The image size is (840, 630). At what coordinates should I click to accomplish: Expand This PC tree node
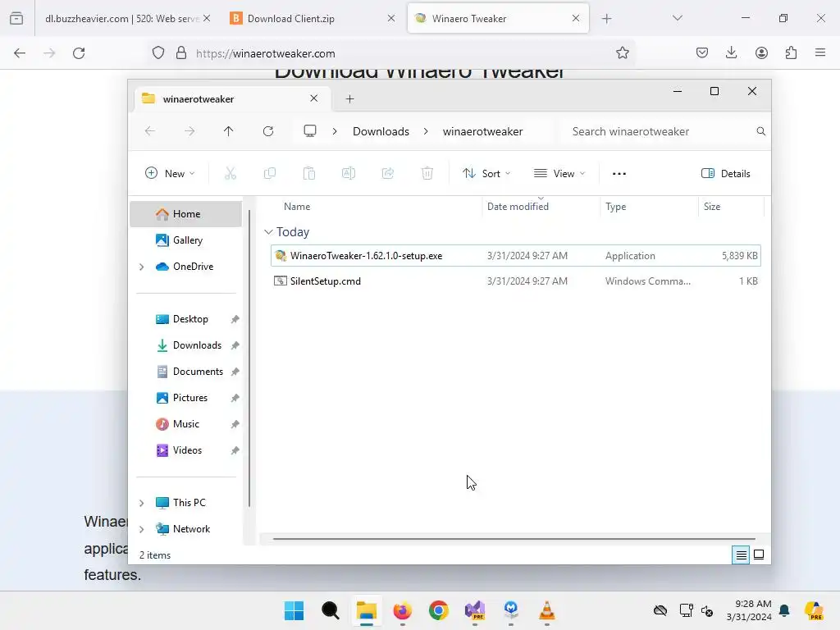click(141, 503)
